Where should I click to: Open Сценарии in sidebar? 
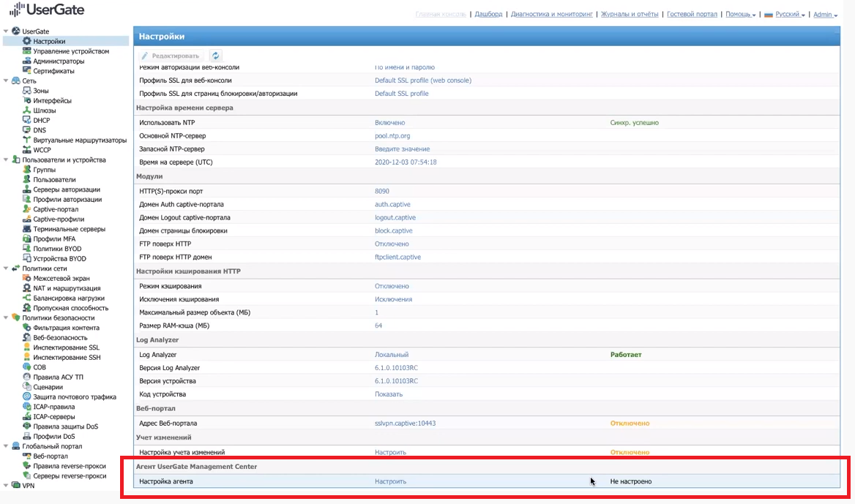(48, 387)
